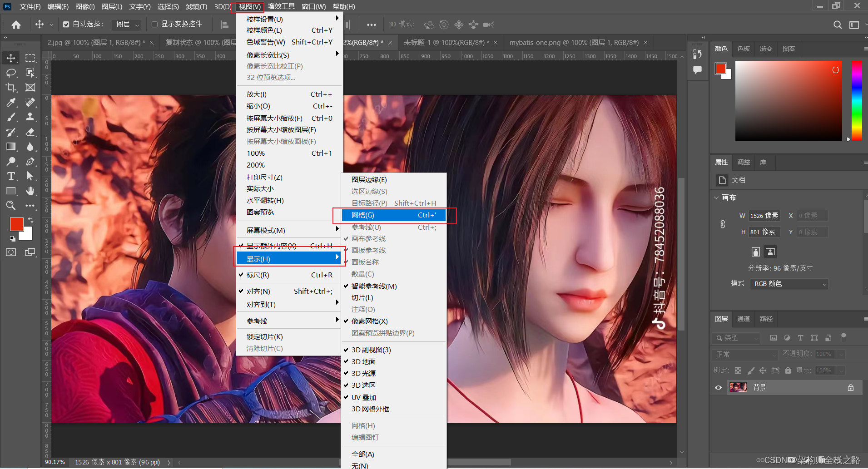Screen dimensions: 868x469
Task: Expand the 屏幕模式 submenu
Action: (289, 230)
